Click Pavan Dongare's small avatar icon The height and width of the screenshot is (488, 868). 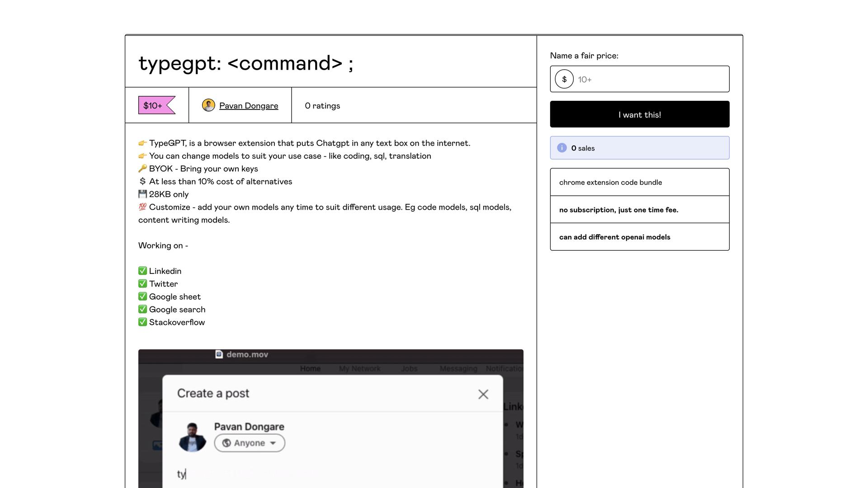point(208,105)
